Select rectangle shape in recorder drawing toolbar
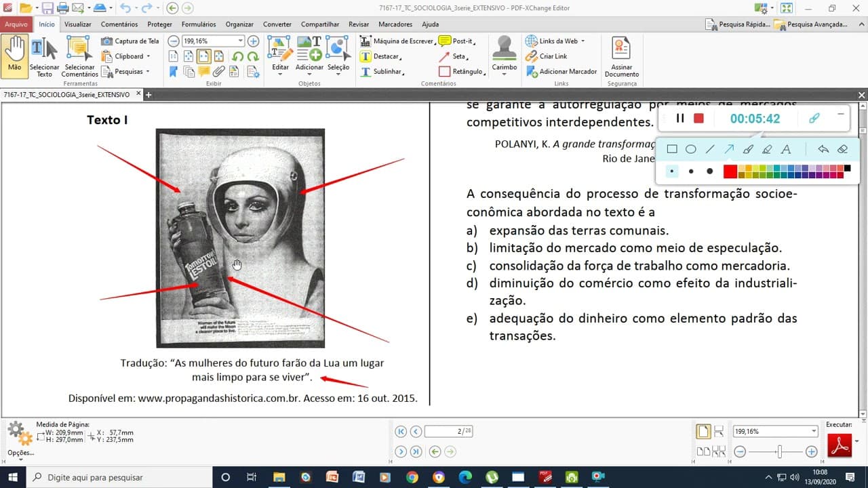Image resolution: width=868 pixels, height=488 pixels. tap(672, 149)
